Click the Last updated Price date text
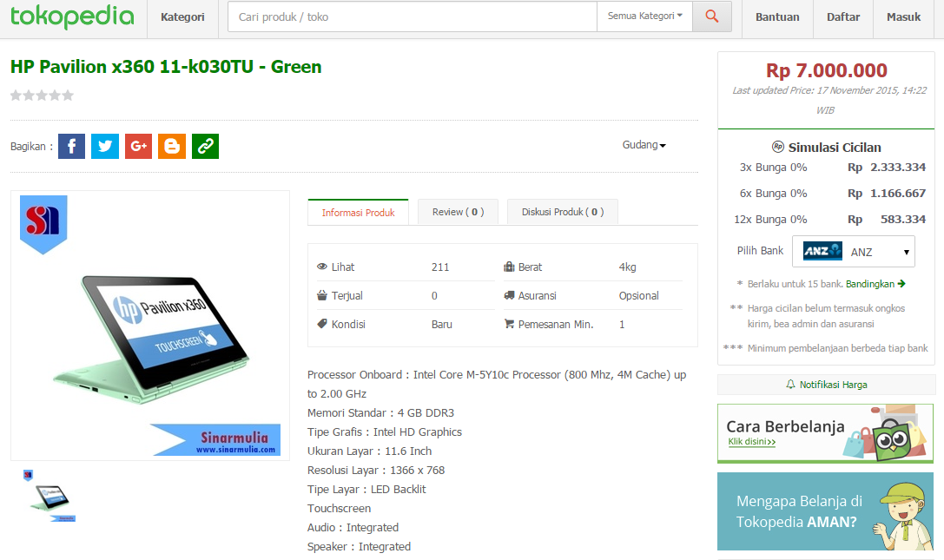This screenshot has height=560, width=944. (829, 100)
